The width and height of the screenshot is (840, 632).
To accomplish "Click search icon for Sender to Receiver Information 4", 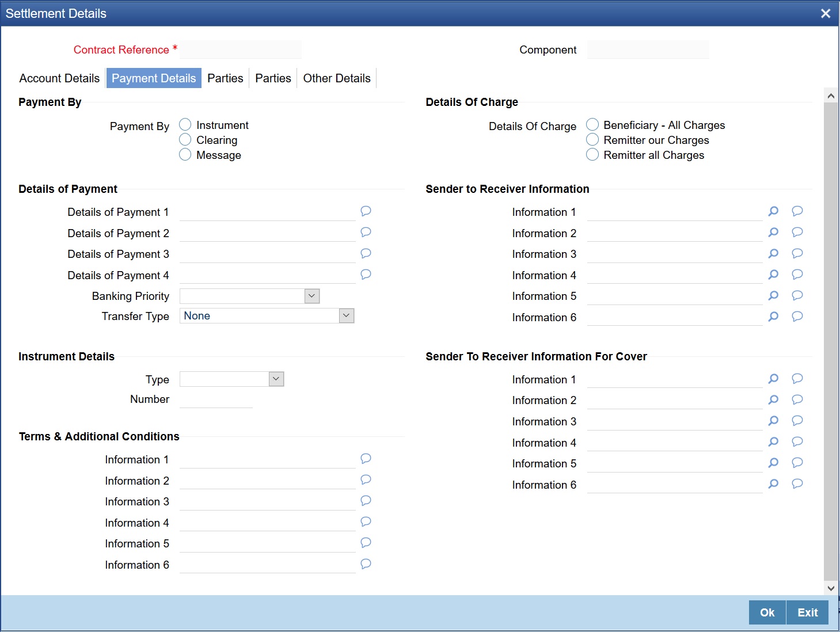I will (x=773, y=275).
